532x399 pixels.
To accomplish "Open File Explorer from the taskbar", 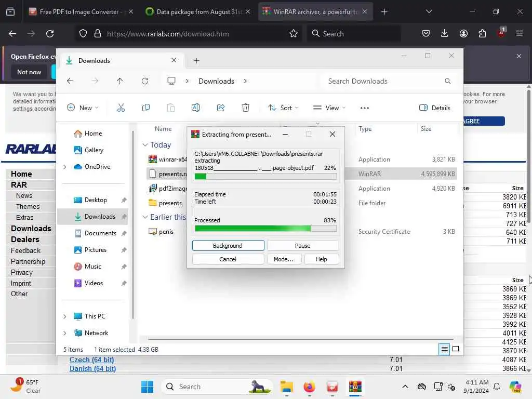I will click(287, 387).
